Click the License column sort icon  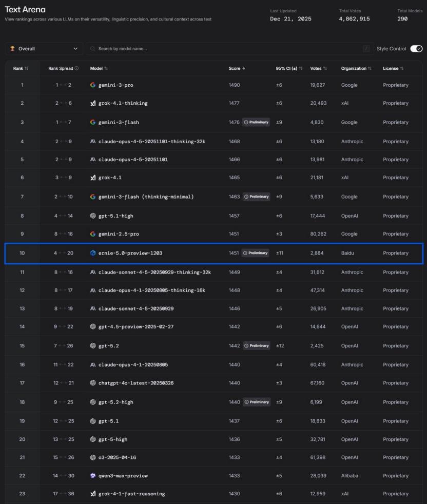[402, 68]
